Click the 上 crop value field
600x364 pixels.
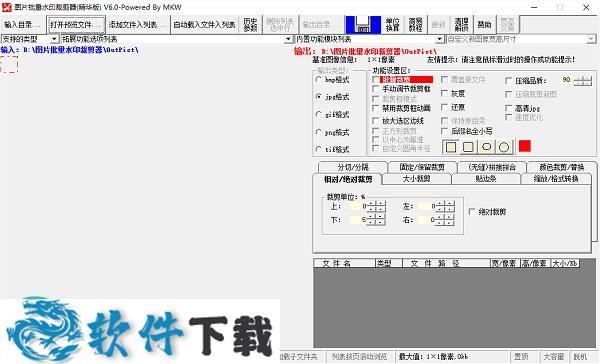(x=357, y=207)
